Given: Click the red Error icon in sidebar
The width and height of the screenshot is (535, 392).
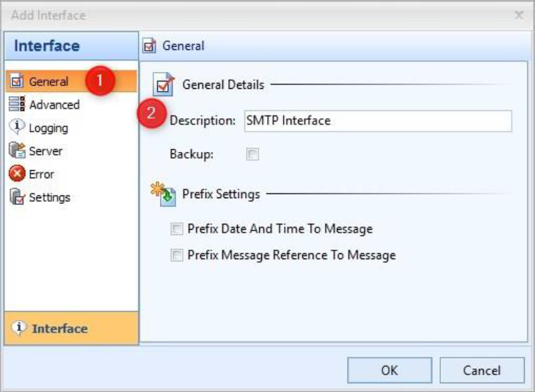Looking at the screenshot, I should (x=18, y=174).
